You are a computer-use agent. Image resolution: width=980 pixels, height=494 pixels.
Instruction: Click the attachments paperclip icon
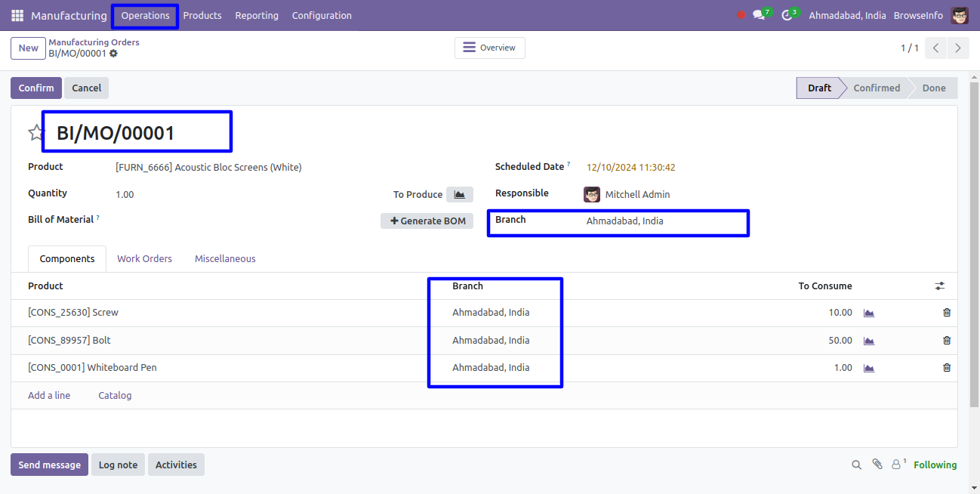coord(877,465)
